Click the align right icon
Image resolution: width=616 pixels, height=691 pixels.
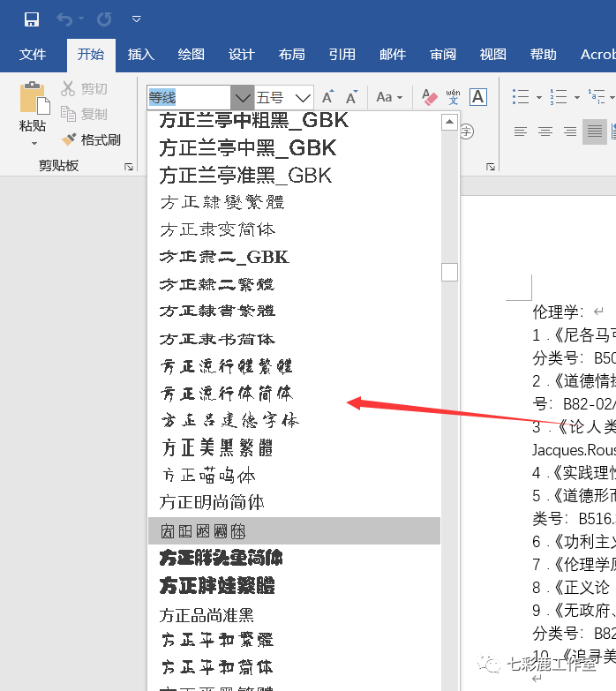570,131
